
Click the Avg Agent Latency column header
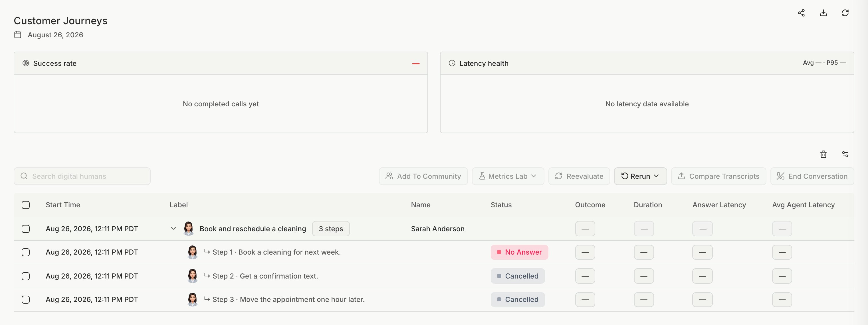(803, 205)
